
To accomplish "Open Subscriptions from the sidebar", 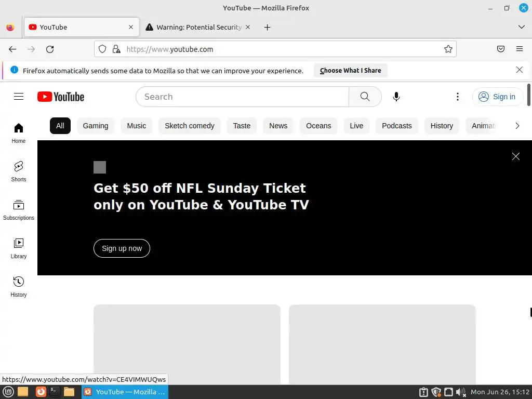I will coord(19,210).
